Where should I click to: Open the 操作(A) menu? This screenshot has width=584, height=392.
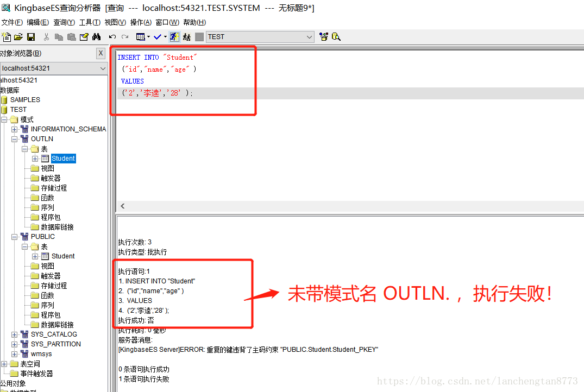pyautogui.click(x=141, y=22)
